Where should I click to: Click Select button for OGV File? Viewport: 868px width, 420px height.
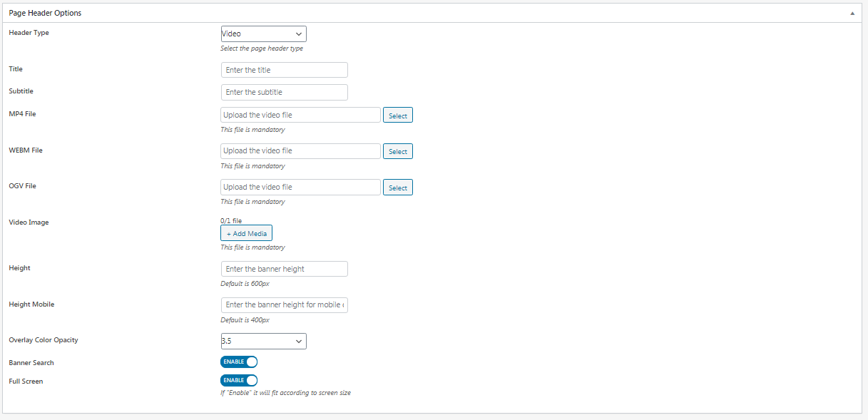[x=398, y=188]
